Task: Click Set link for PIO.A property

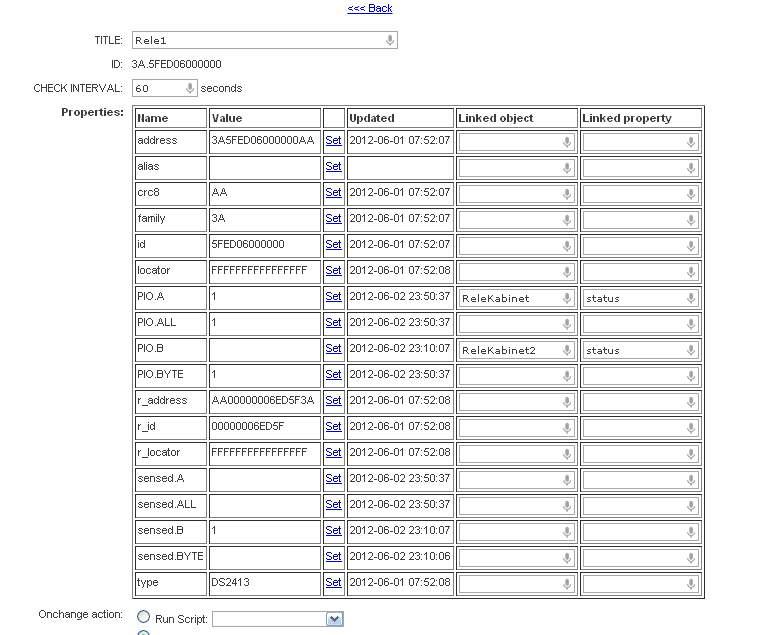Action: tap(333, 296)
